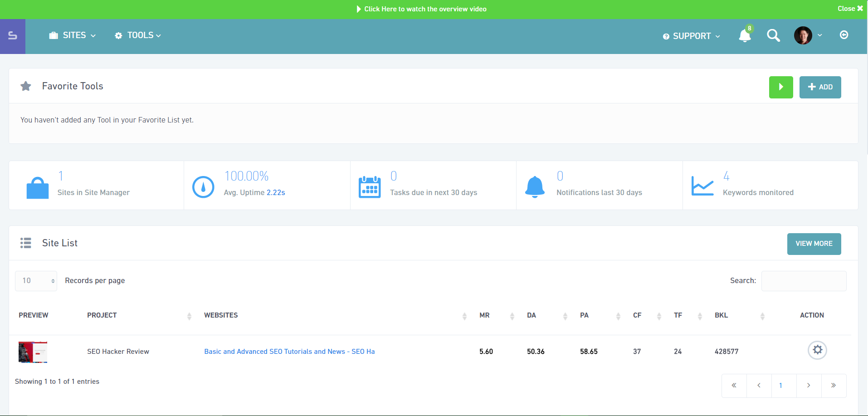Play the Favorite Tools video button
The width and height of the screenshot is (868, 416).
point(780,87)
